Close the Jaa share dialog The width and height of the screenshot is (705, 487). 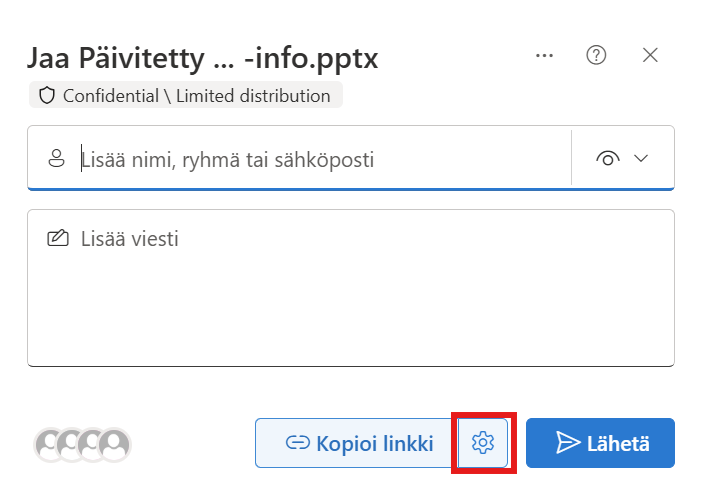pyautogui.click(x=650, y=56)
